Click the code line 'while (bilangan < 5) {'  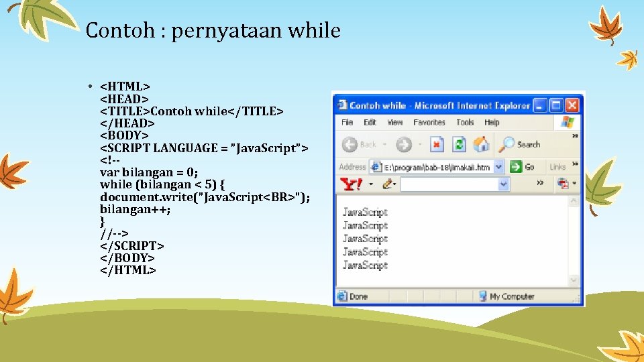162,184
